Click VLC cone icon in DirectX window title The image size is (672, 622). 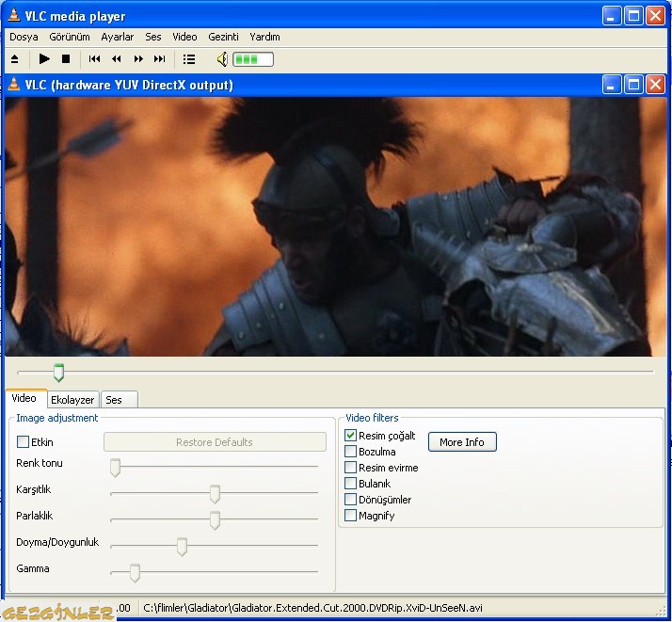(x=14, y=84)
